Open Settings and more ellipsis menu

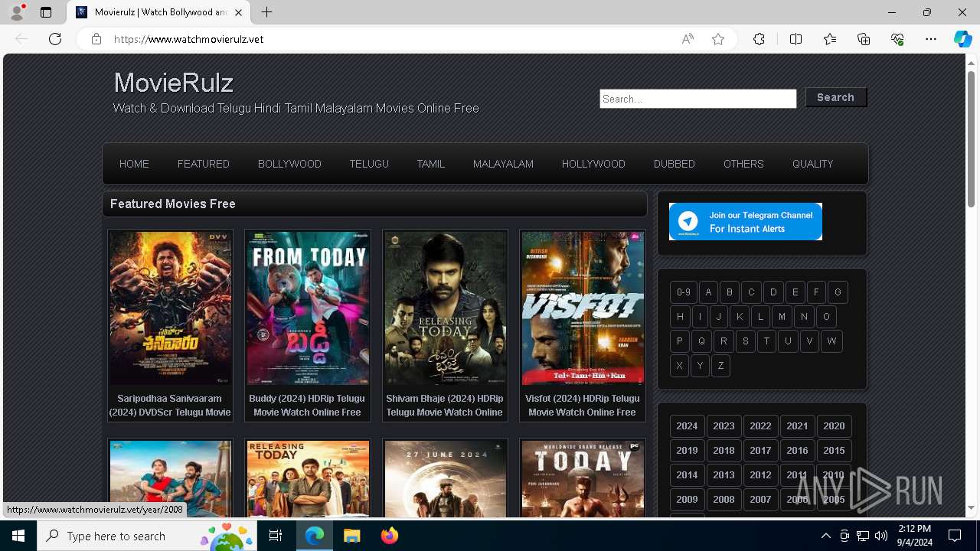click(931, 39)
